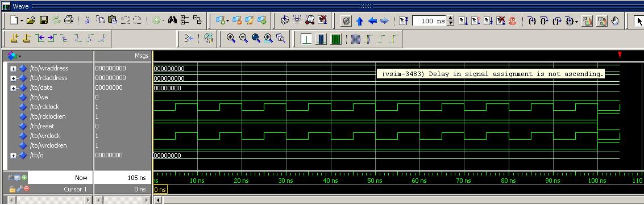
Task: Click the Delete Cursor icon
Action: [x=27, y=39]
